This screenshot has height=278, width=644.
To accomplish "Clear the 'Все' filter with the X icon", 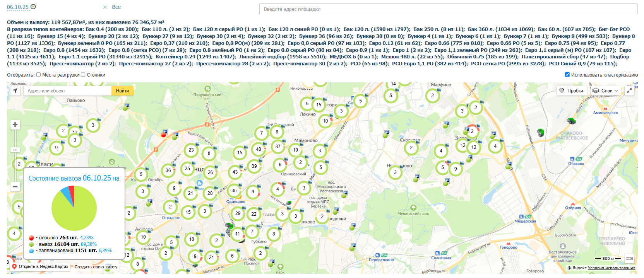I will tap(105, 7).
